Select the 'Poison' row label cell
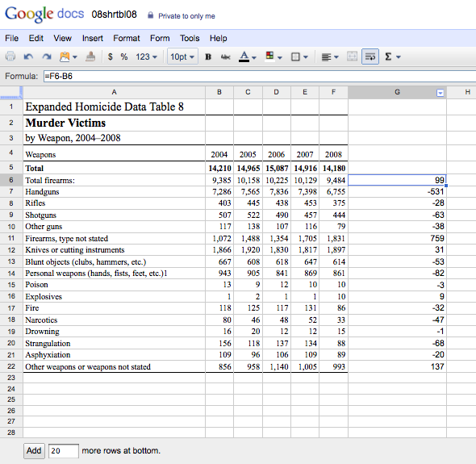Image resolution: width=476 pixels, height=464 pixels. click(x=114, y=285)
